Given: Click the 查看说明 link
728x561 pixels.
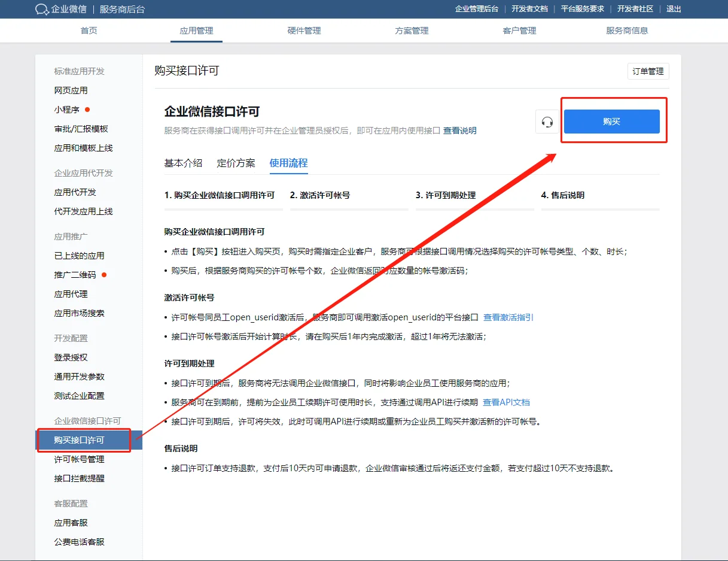Looking at the screenshot, I should point(459,131).
